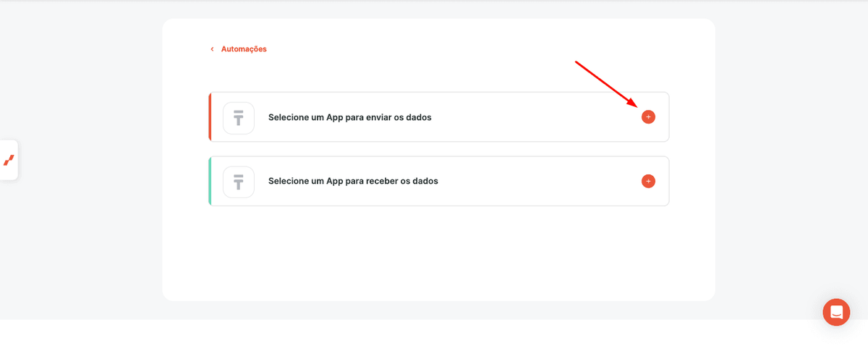The width and height of the screenshot is (868, 361).
Task: Select 'Selecione um App para enviar os dados' text
Action: (x=350, y=117)
